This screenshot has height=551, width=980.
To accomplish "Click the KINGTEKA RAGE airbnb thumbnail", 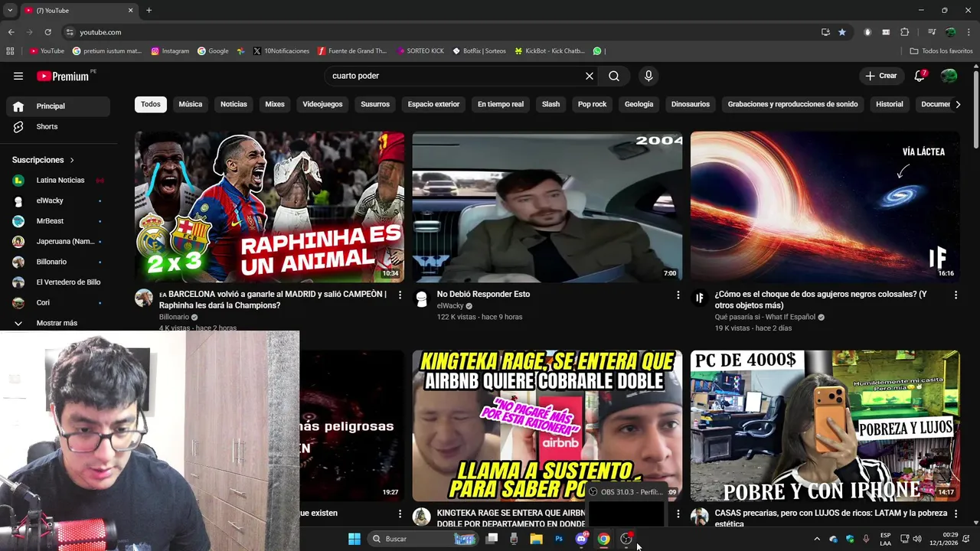I will pyautogui.click(x=547, y=425).
